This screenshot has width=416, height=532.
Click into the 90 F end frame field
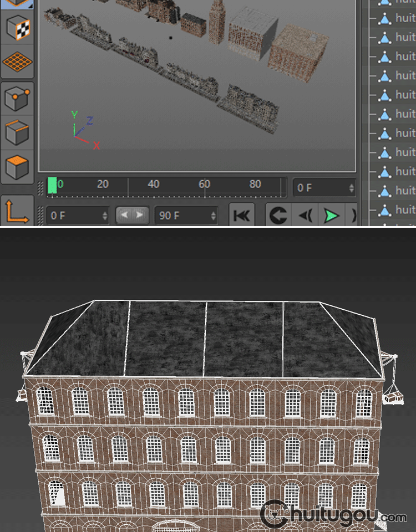180,216
